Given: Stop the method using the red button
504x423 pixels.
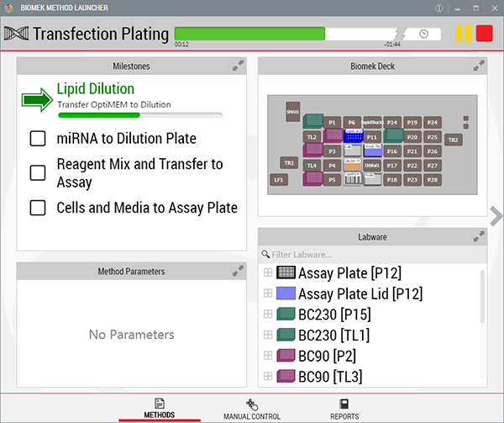Looking at the screenshot, I should tap(484, 34).
